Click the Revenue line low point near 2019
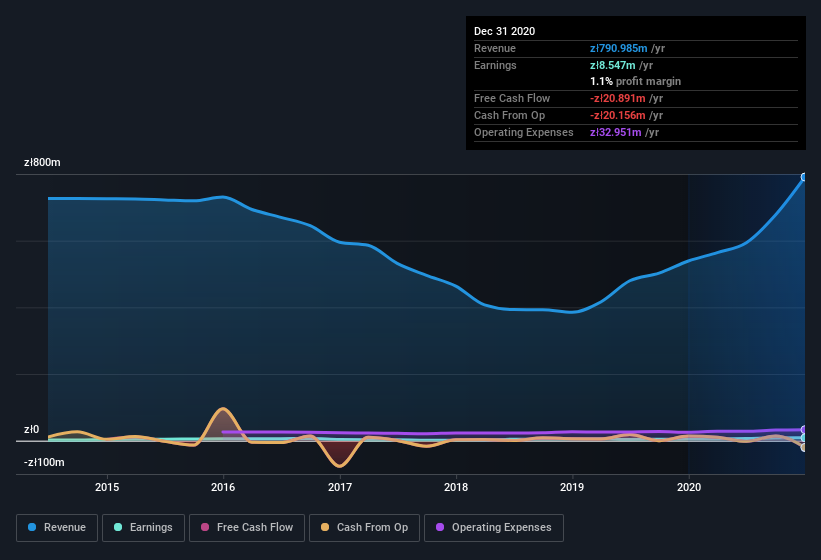The image size is (821, 560). [x=573, y=312]
